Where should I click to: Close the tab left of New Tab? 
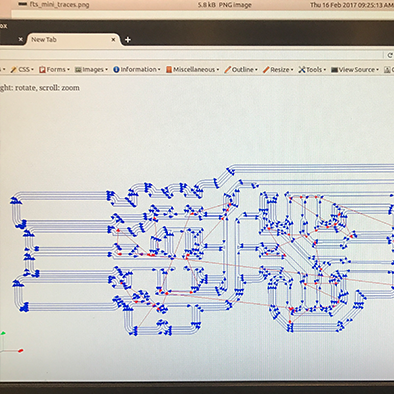tap(20, 39)
